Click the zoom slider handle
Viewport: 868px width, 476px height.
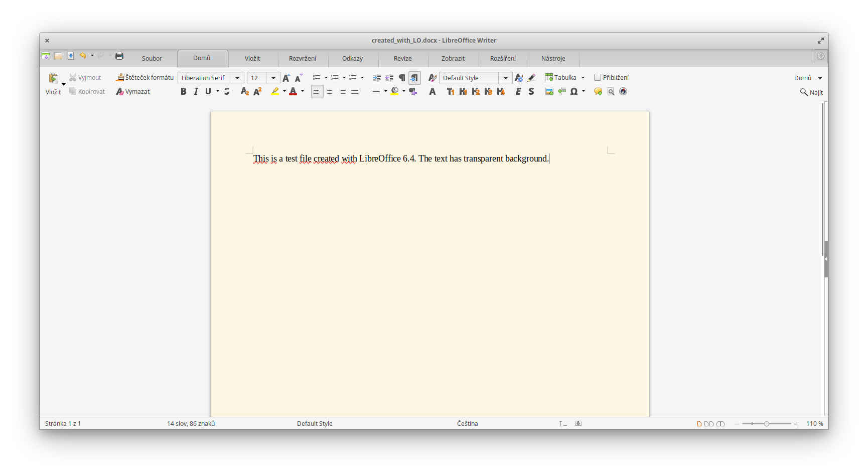[767, 424]
